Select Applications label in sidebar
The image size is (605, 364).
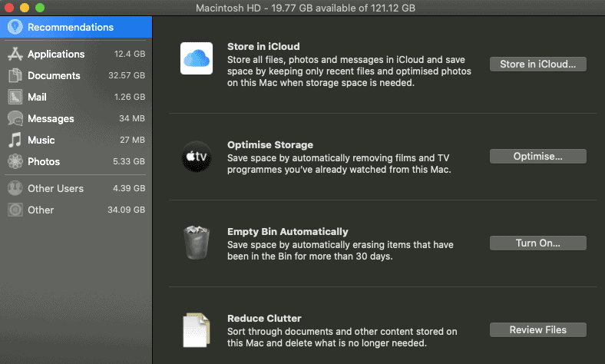click(x=56, y=54)
